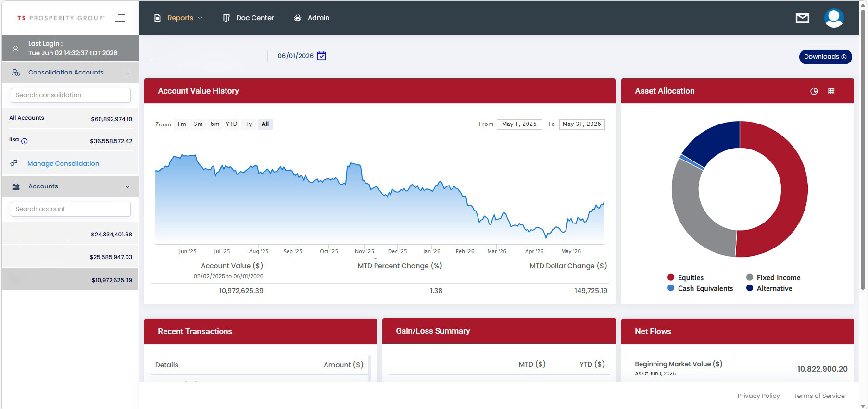
Task: Click the Manage Consolidation gears icon
Action: [14, 163]
